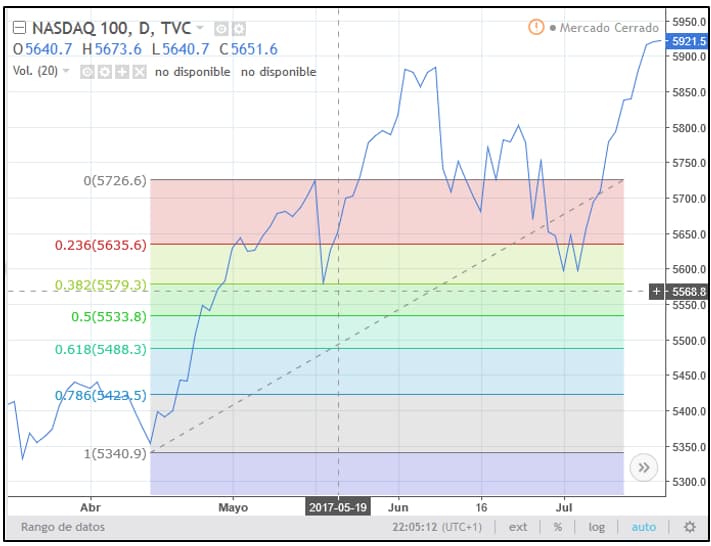Click the Jul label on time axis
Screen dimensions: 711x546
tap(564, 507)
